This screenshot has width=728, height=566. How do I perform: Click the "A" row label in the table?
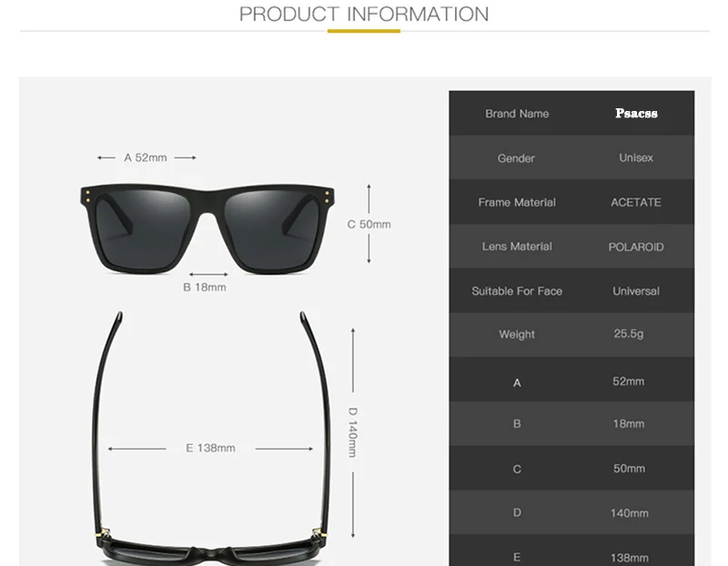tap(517, 383)
